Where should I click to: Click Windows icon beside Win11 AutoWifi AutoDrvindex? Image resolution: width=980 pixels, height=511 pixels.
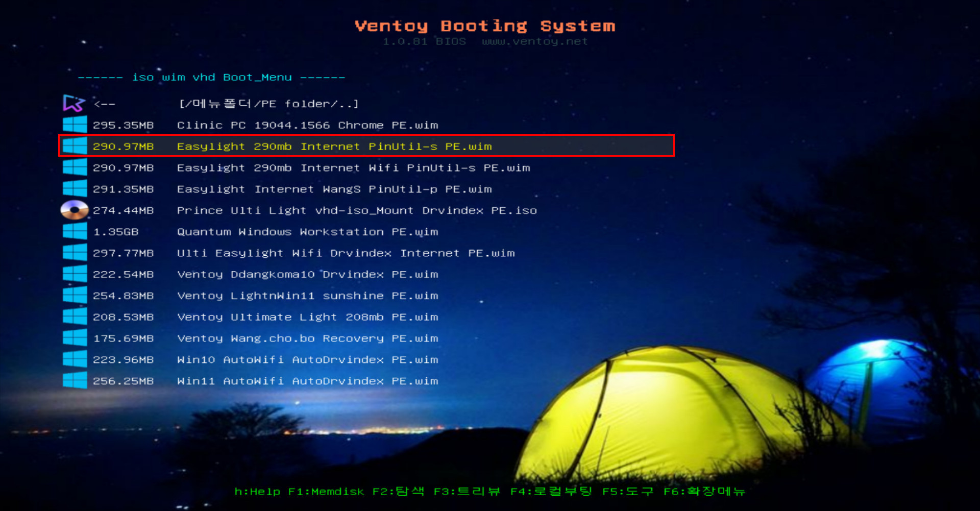click(75, 381)
